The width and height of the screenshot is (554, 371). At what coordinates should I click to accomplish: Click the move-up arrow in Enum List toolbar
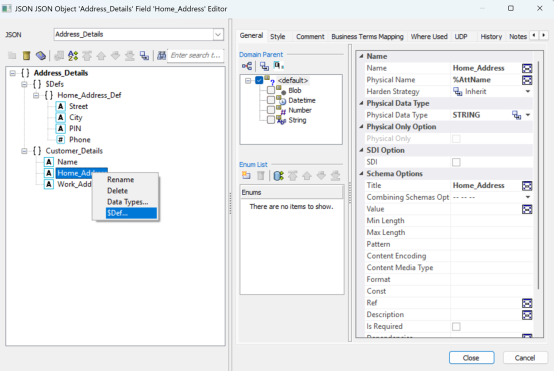pyautogui.click(x=307, y=175)
